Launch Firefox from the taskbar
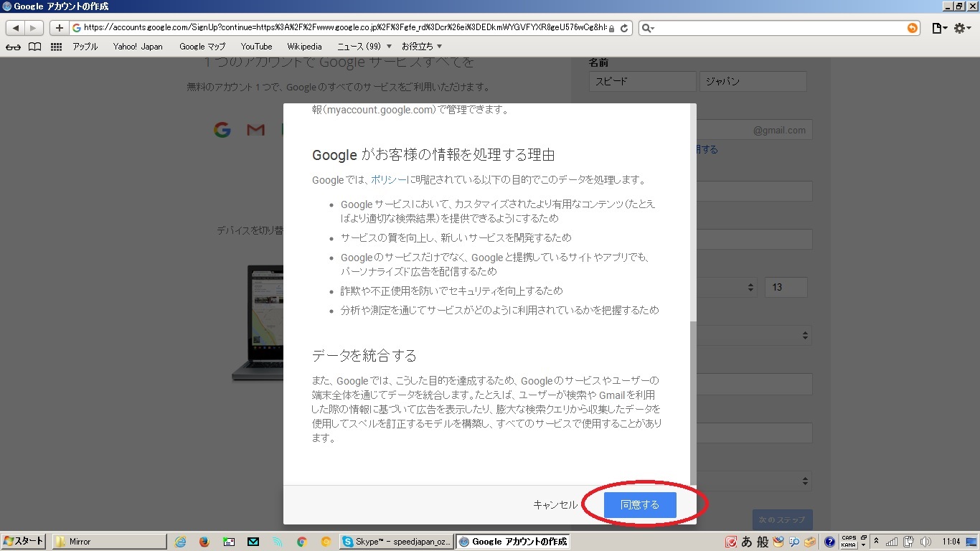 pos(204,542)
